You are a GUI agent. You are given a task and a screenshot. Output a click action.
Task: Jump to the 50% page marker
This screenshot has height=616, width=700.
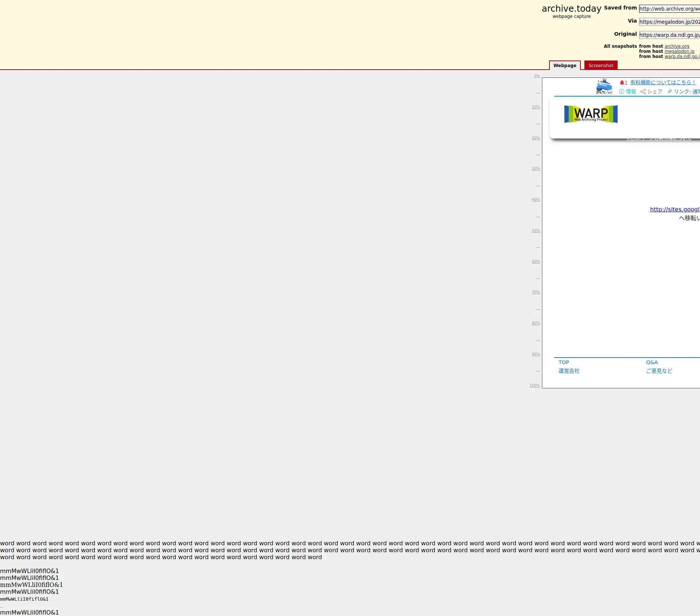pos(536,231)
